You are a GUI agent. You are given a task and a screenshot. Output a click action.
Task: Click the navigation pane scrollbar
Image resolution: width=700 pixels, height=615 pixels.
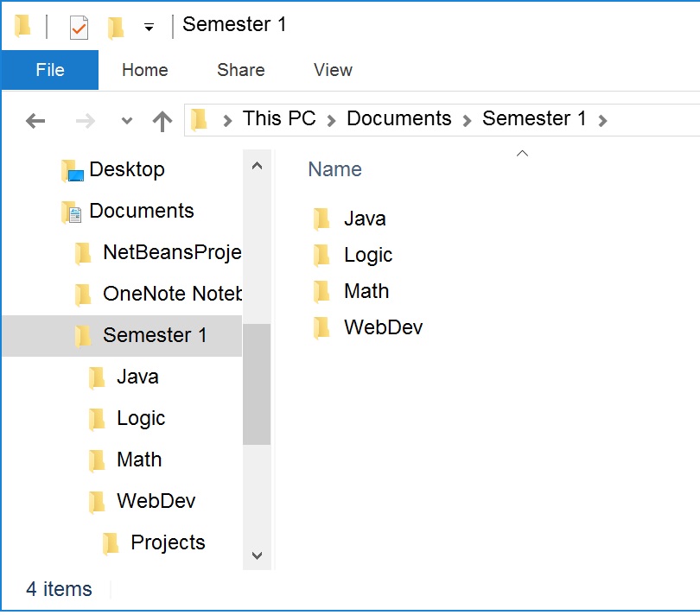[x=257, y=380]
